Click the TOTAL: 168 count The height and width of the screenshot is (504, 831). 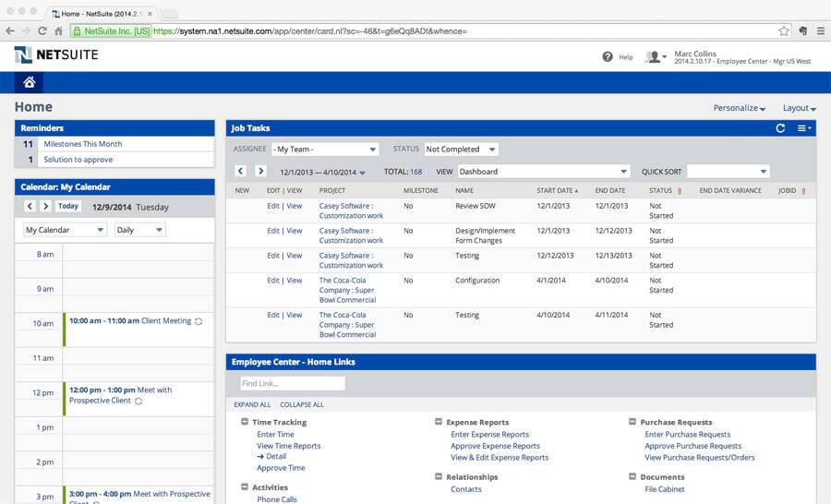point(403,172)
